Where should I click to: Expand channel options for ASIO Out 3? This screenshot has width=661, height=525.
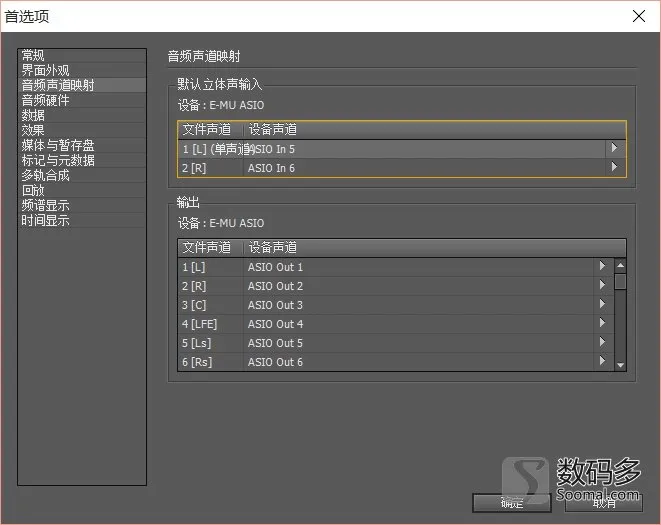(x=603, y=304)
